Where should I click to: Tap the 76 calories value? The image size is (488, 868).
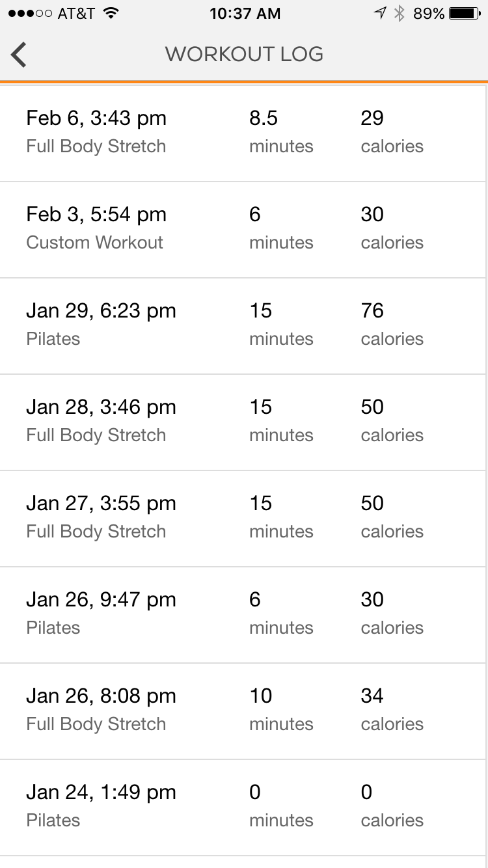point(392,324)
